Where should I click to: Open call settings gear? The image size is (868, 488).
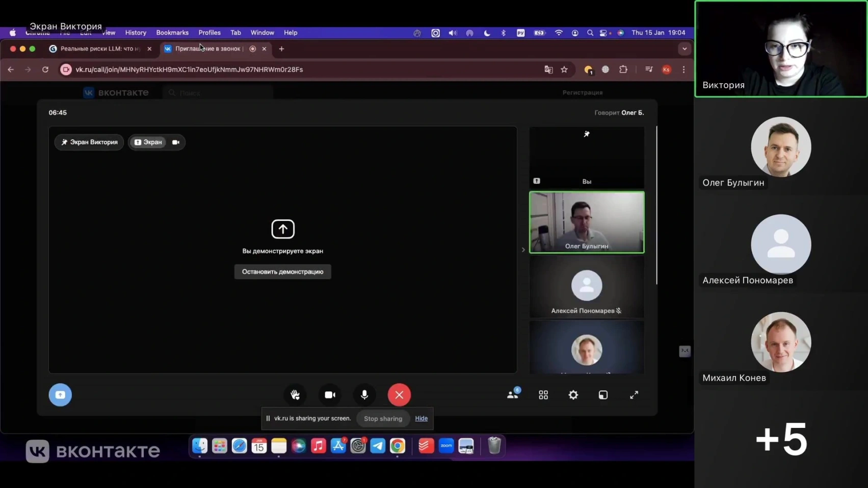[573, 395]
